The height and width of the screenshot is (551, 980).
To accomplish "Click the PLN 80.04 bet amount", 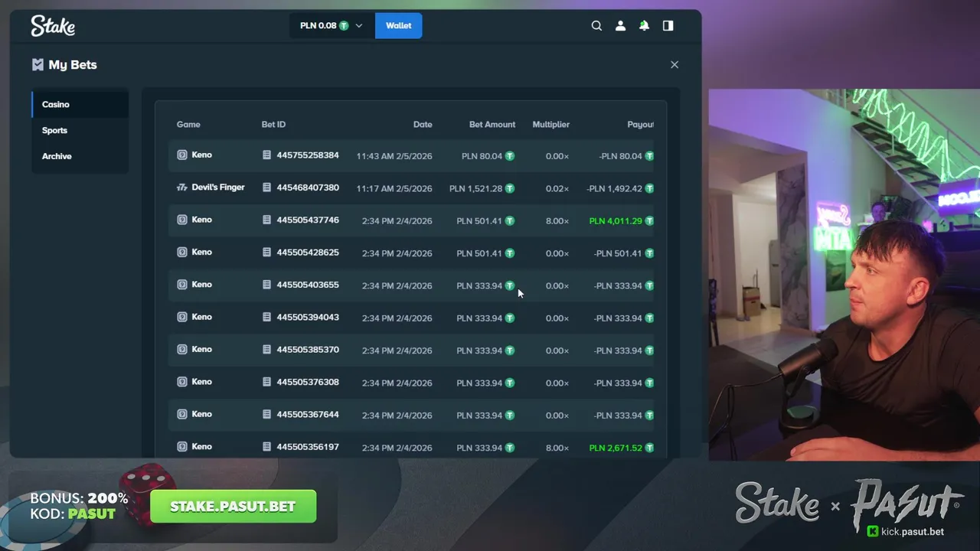I will (x=482, y=156).
